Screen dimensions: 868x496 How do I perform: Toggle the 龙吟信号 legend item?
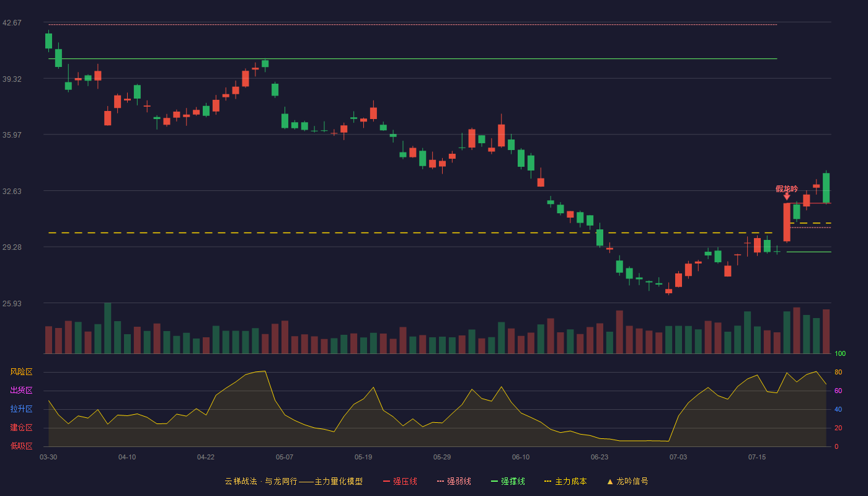[627, 481]
